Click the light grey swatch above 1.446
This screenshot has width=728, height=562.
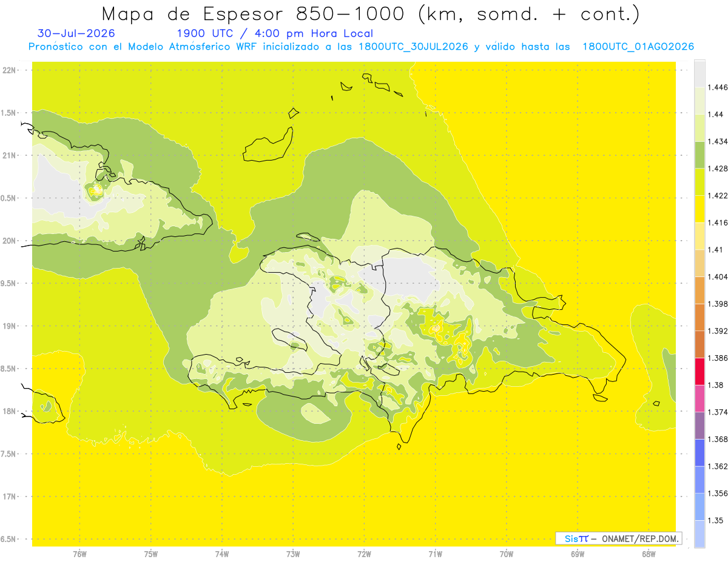coord(699,73)
